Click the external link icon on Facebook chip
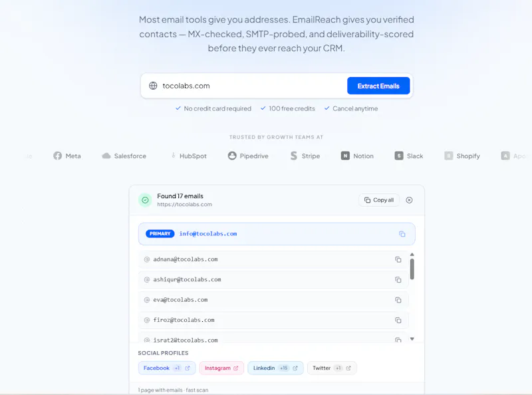This screenshot has width=532, height=395. click(x=188, y=368)
